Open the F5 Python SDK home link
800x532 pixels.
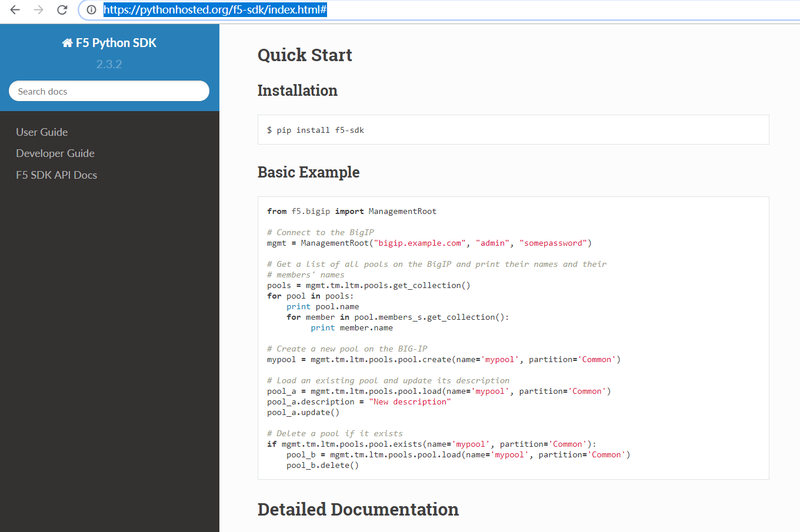tap(109, 43)
